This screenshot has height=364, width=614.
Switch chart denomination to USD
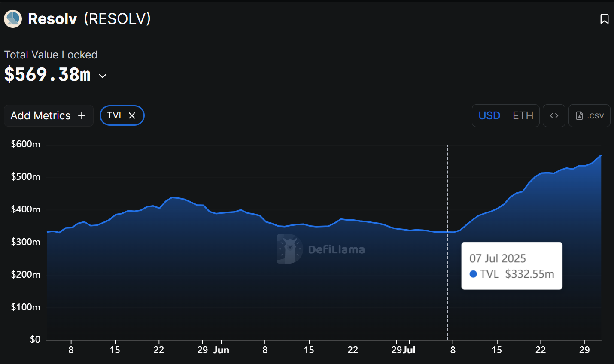tap(489, 116)
